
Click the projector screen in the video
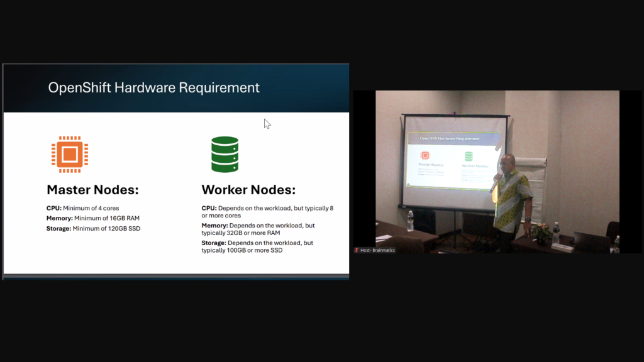tap(453, 163)
